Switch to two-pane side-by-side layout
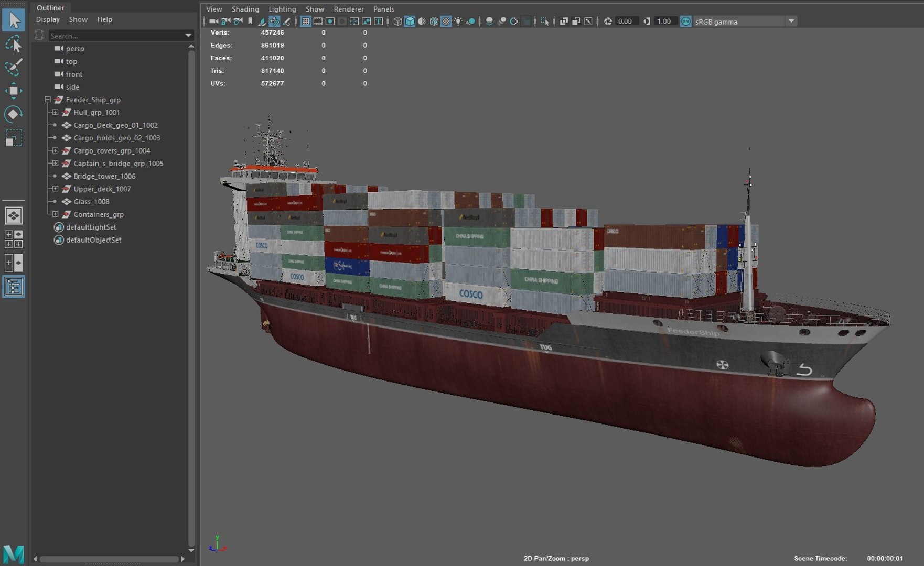Screen dimensions: 924x566 14,263
